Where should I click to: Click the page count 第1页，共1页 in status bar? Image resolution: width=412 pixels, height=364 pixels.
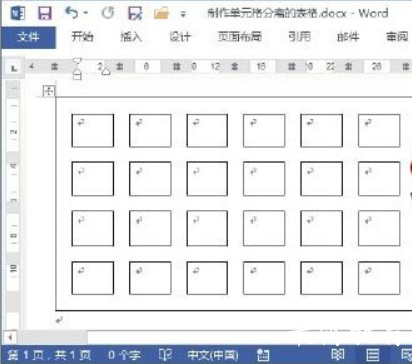49,355
